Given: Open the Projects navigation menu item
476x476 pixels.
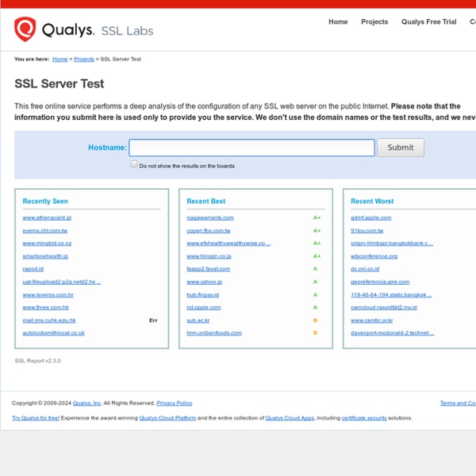Looking at the screenshot, I should coord(374,22).
